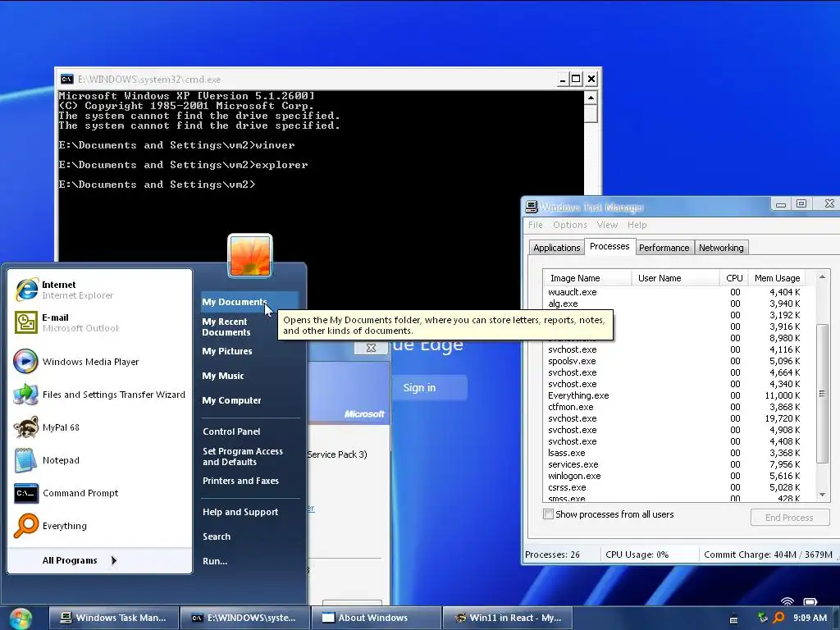Click process list scrollbar down arrow
The image size is (840, 630).
822,495
